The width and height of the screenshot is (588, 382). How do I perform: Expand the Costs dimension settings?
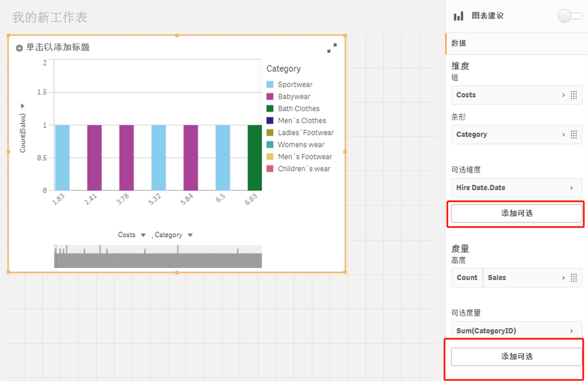point(563,95)
